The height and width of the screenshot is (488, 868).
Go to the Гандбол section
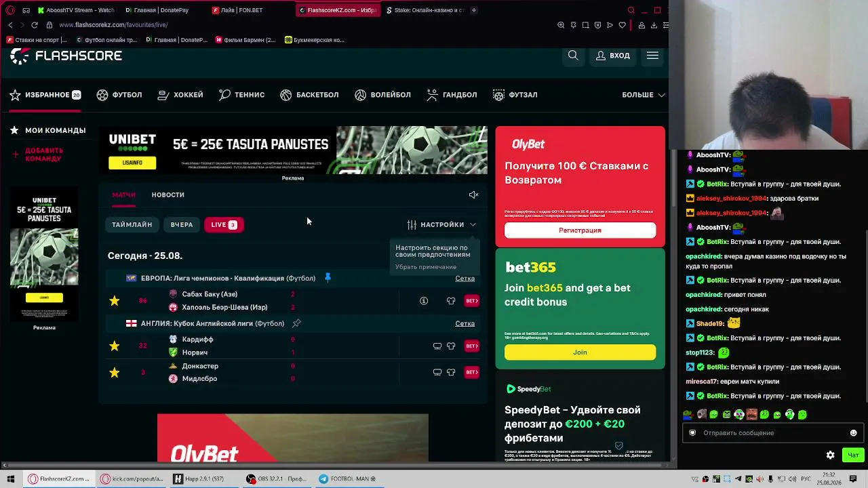tap(452, 95)
